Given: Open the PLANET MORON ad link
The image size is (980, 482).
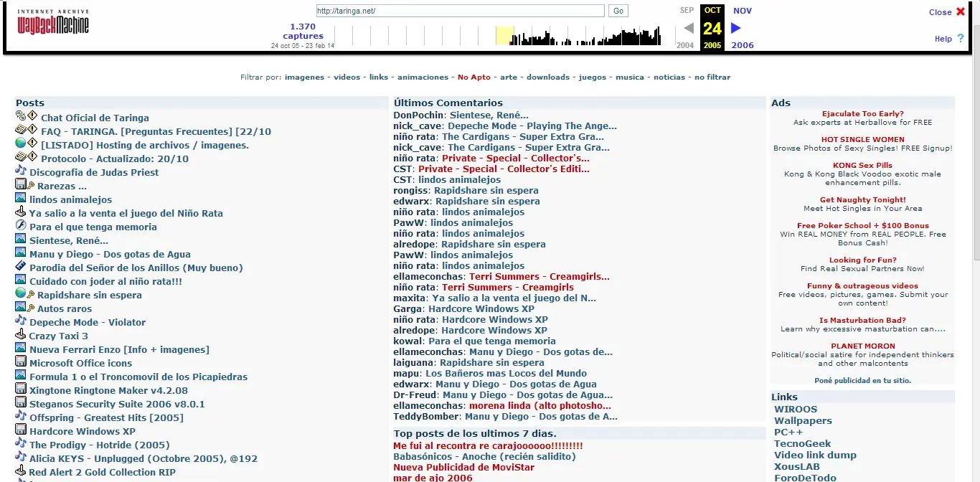Looking at the screenshot, I should click(x=862, y=346).
